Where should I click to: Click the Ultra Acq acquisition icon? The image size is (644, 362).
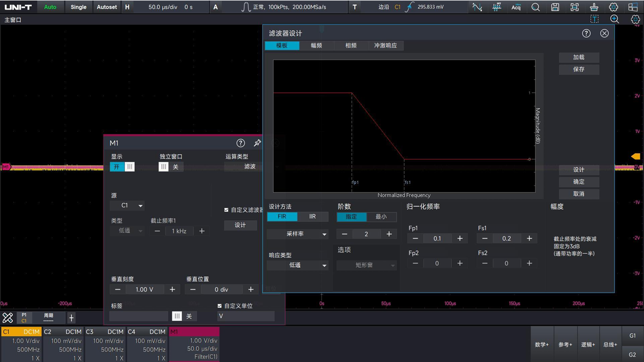[x=516, y=7]
